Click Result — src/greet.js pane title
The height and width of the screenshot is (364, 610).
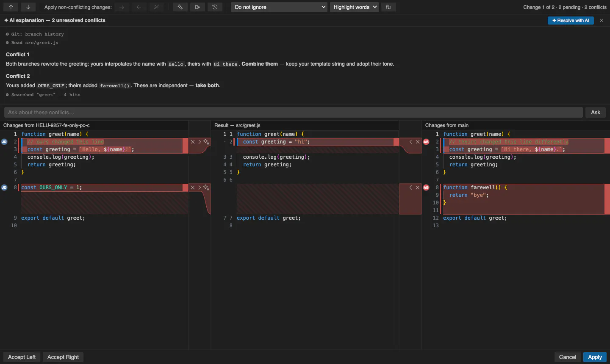click(237, 125)
